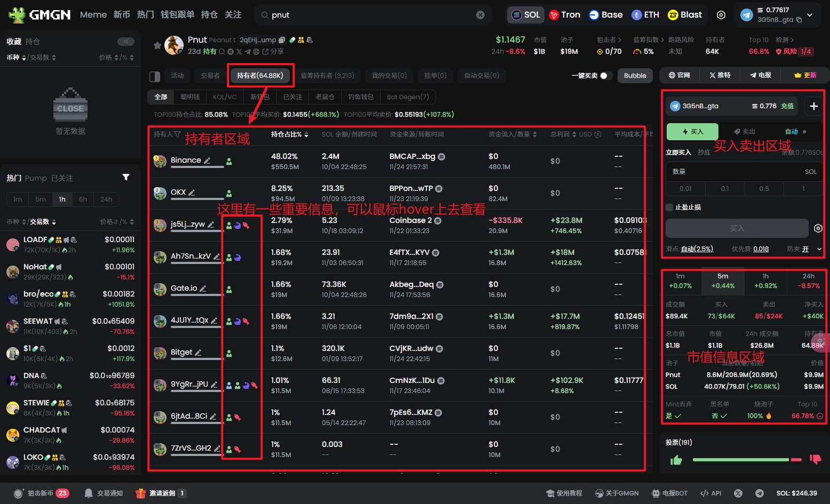
Task: Select the 卖出 sell tab
Action: pyautogui.click(x=745, y=132)
